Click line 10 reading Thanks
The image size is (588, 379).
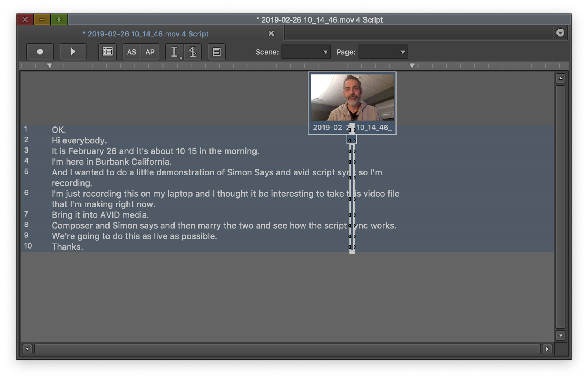[x=67, y=247]
